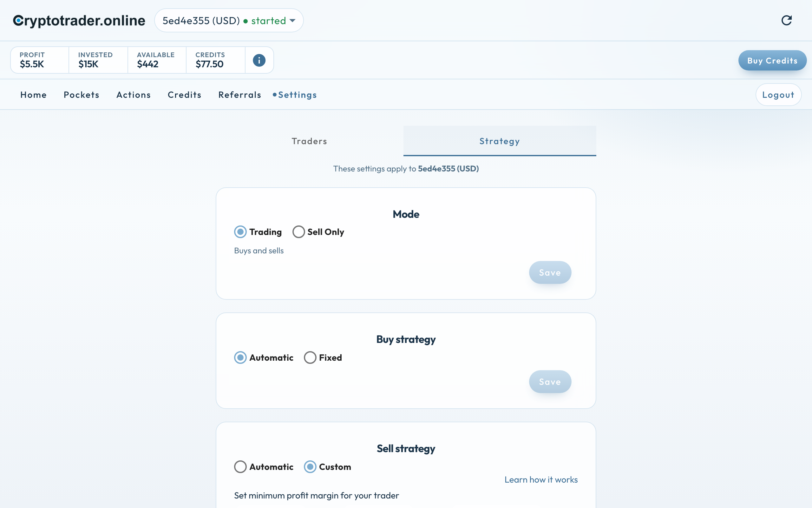Open the Learn how it works link

click(x=541, y=480)
